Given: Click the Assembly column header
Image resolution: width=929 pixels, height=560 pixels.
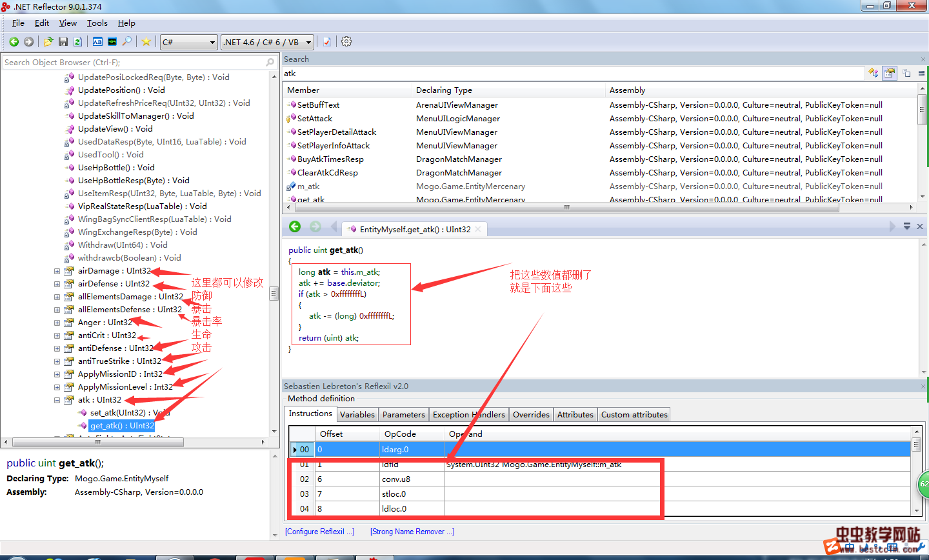Looking at the screenshot, I should 761,90.
